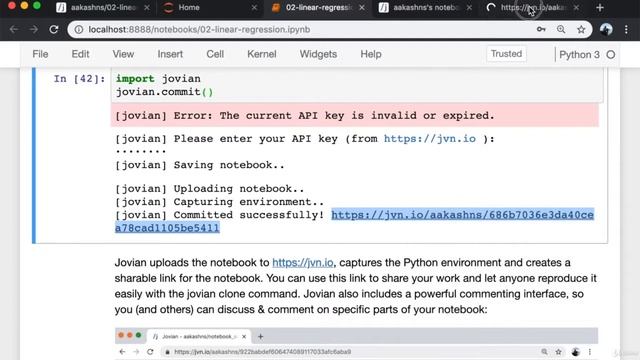Viewport: 640px width, 360px height.
Task: Click the browser forward arrow
Action: [x=34, y=29]
